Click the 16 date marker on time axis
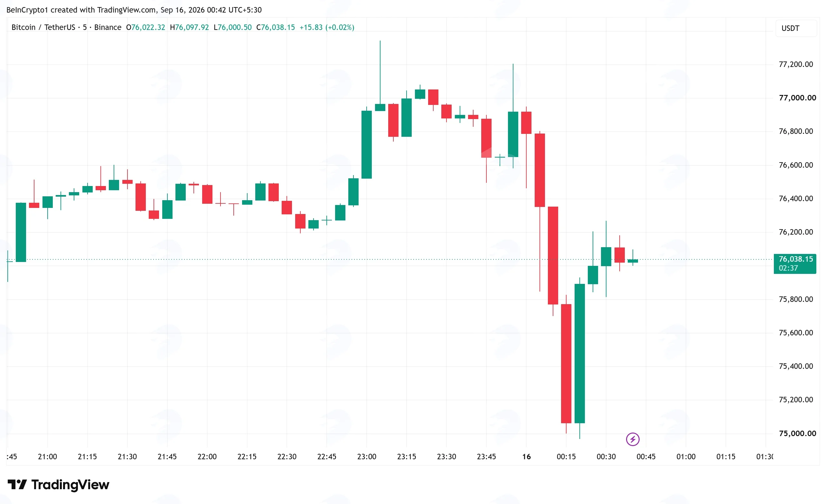The height and width of the screenshot is (504, 826). [x=526, y=456]
